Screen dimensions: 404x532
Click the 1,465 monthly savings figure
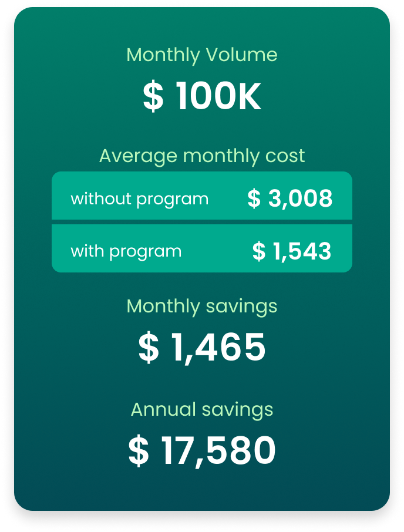218,348
